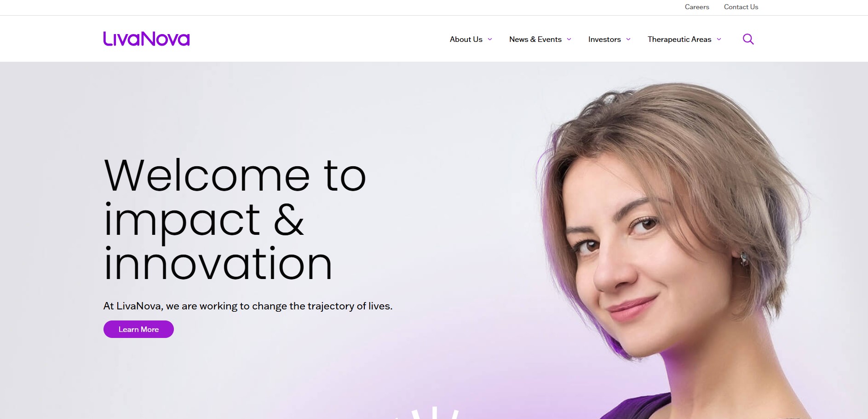This screenshot has width=868, height=419.
Task: Select the Investors menu label
Action: point(604,39)
